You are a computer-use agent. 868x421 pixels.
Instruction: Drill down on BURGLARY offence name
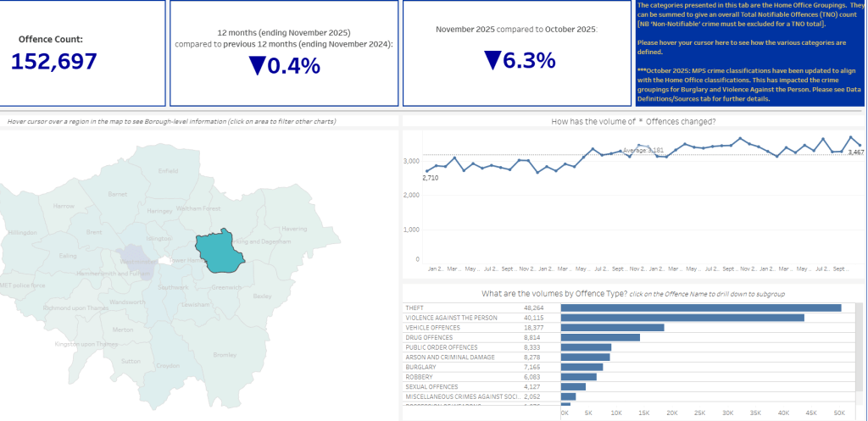(x=421, y=367)
